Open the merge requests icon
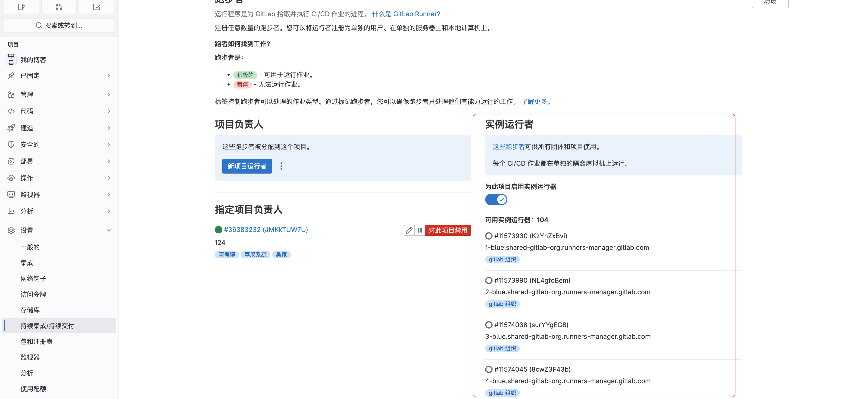The height and width of the screenshot is (399, 868). (x=59, y=7)
